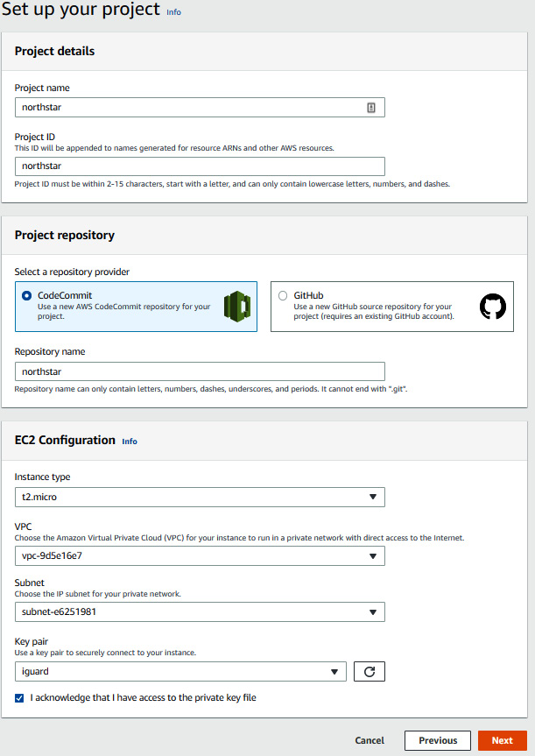Expand the VPC dropdown arrow
The image size is (535, 756).
tap(372, 556)
